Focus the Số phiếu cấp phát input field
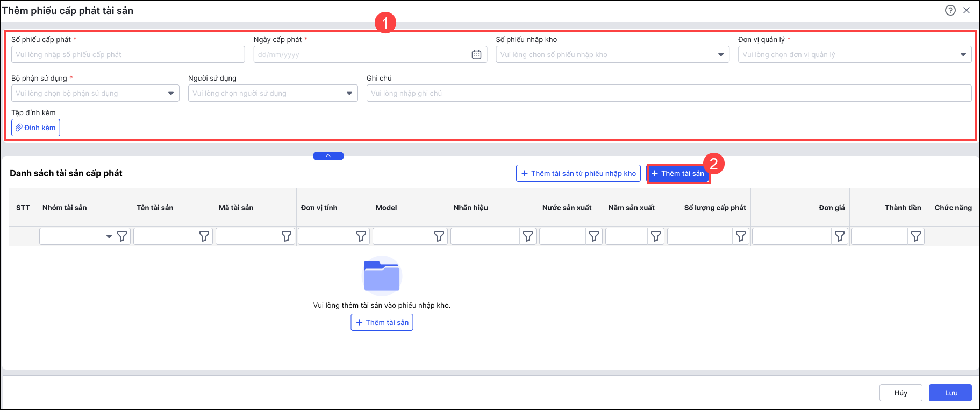The image size is (980, 410). click(128, 54)
